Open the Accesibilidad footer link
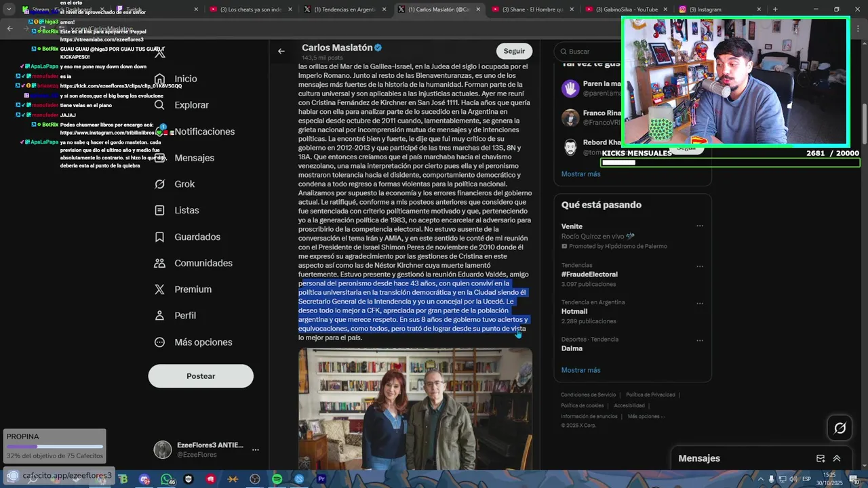 [x=629, y=405]
